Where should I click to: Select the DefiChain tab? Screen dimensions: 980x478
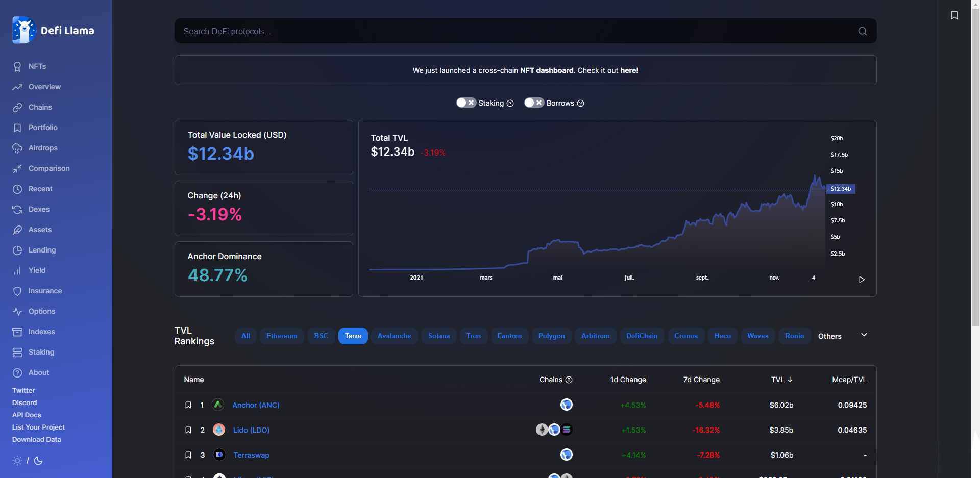642,336
